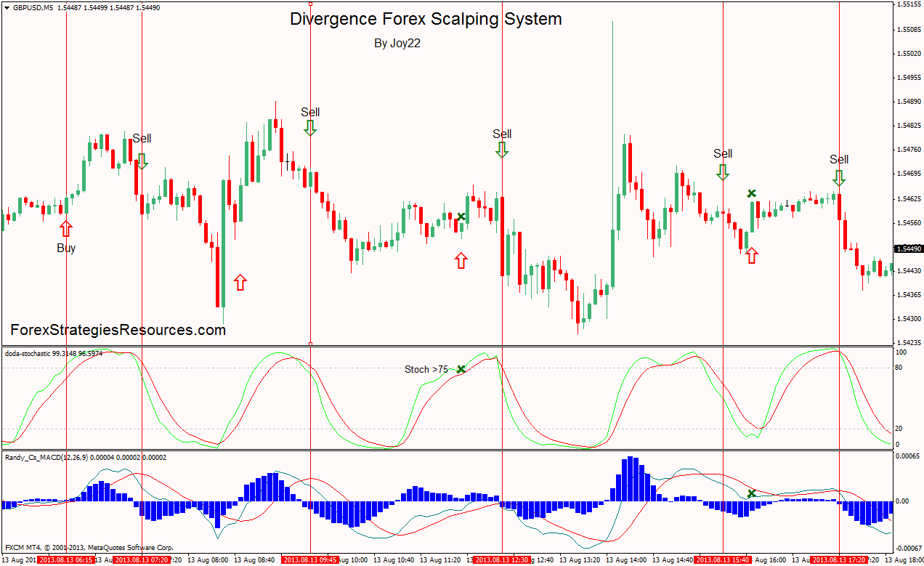The image size is (924, 566).
Task: Click the 2013.08.13 12:30 time marker
Action: (x=502, y=560)
